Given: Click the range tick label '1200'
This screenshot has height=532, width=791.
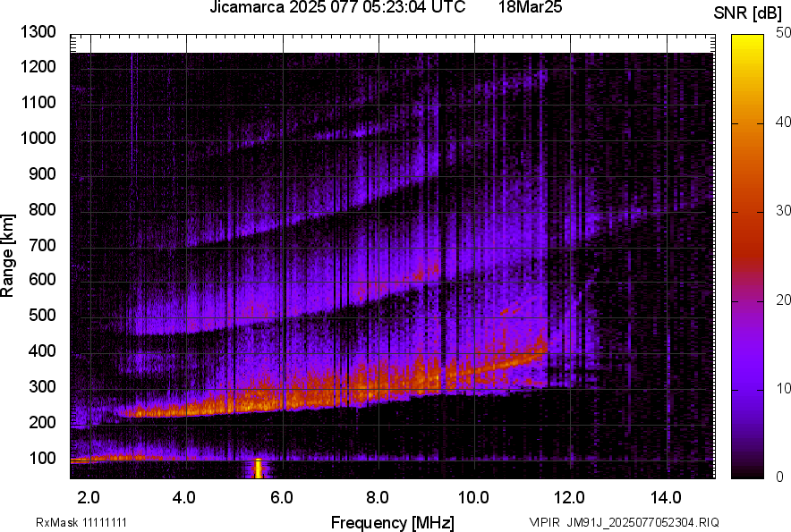Looking at the screenshot, I should (38, 66).
